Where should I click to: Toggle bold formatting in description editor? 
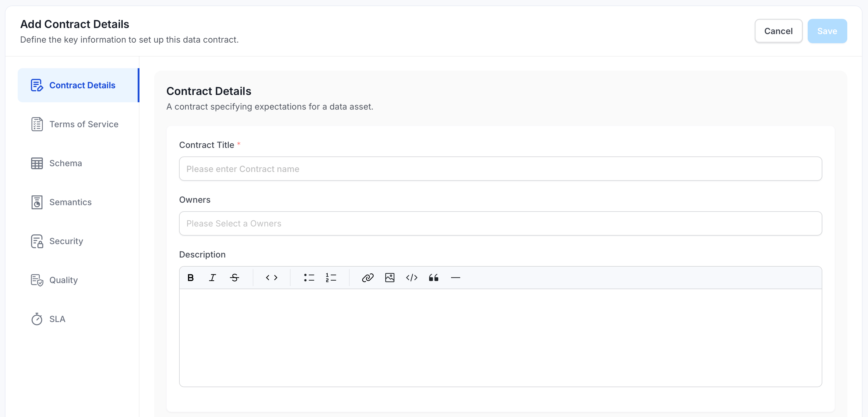(x=190, y=278)
